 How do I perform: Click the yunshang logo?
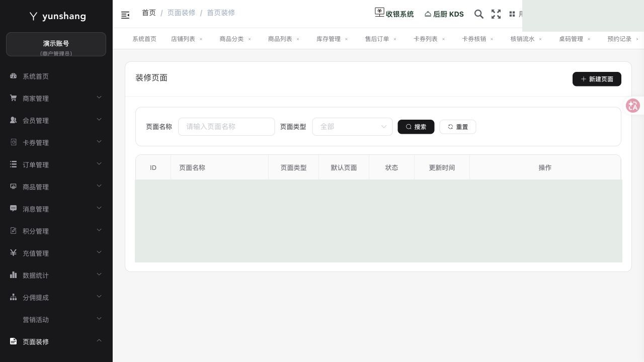(58, 16)
